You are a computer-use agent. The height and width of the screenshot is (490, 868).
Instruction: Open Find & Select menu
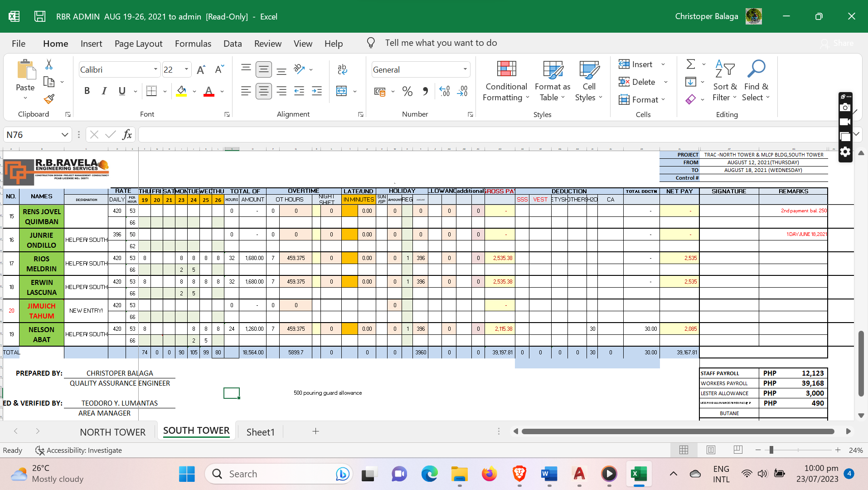click(x=756, y=81)
